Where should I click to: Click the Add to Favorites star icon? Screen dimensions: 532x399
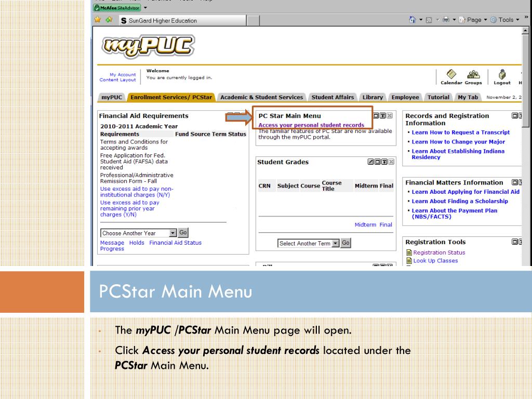pos(109,19)
